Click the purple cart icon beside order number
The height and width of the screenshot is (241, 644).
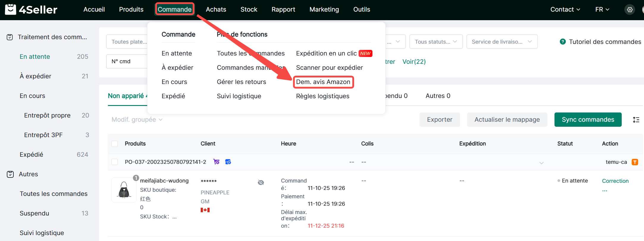[x=216, y=162]
